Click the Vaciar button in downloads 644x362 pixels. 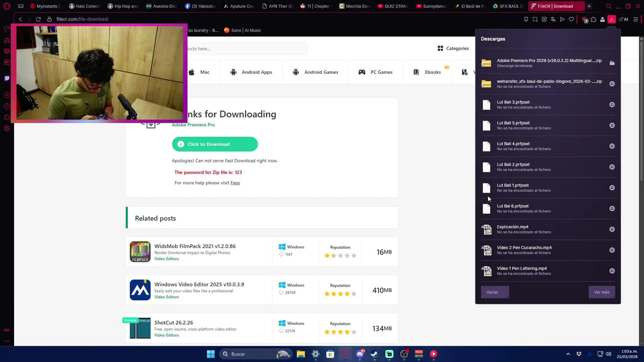coord(495,292)
